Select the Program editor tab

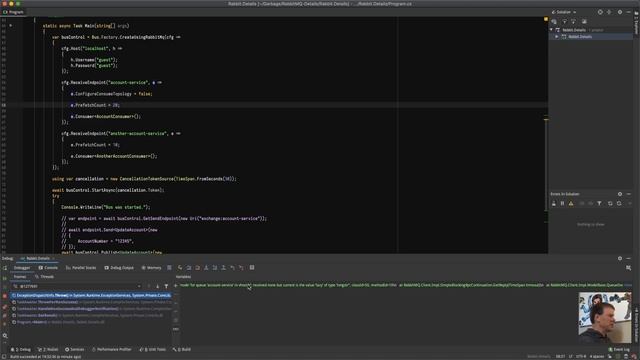point(13,12)
